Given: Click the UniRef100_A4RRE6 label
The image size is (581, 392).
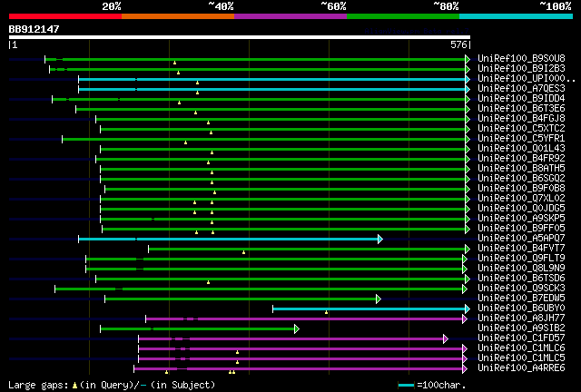Looking at the screenshot, I should [521, 368].
